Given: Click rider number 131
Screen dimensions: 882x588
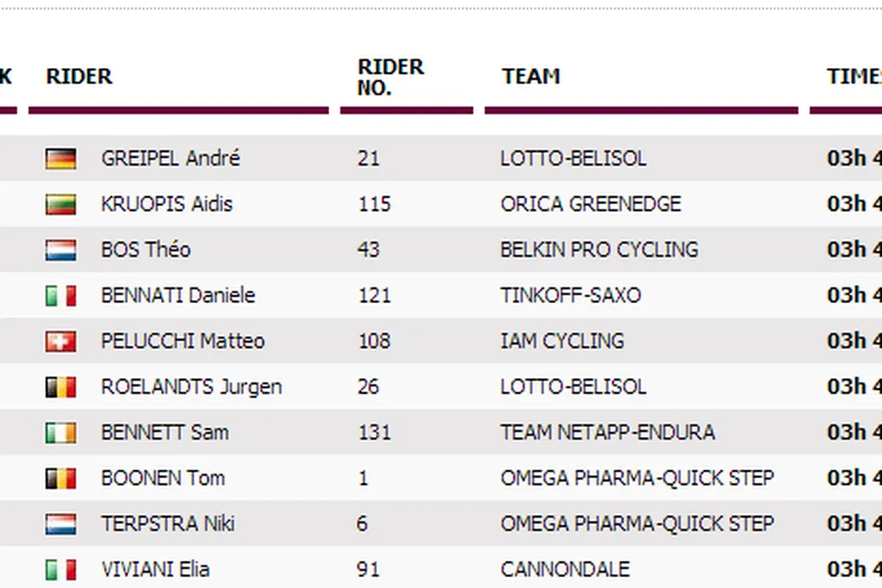Looking at the screenshot, I should click(374, 433).
